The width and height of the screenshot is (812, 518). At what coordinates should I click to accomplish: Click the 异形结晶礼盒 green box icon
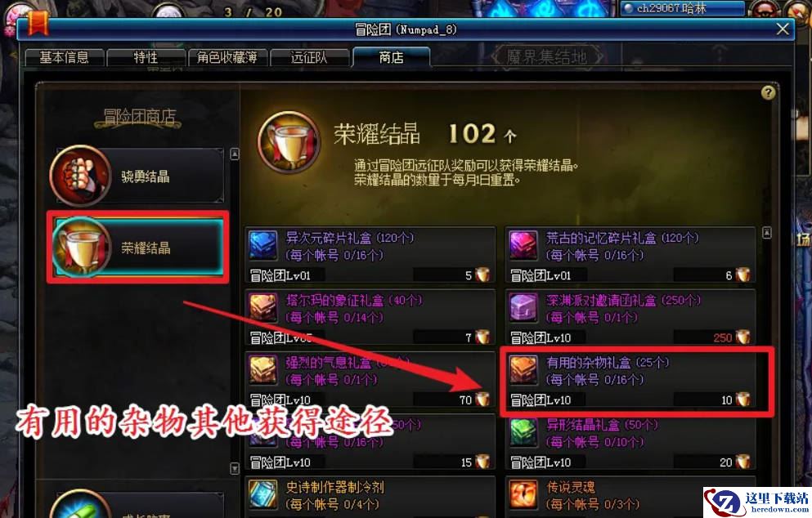click(523, 432)
